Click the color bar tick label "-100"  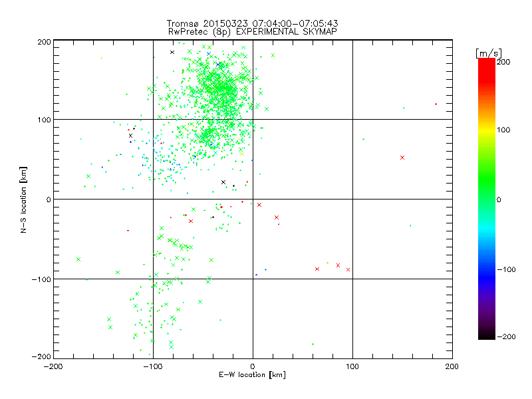click(506, 270)
